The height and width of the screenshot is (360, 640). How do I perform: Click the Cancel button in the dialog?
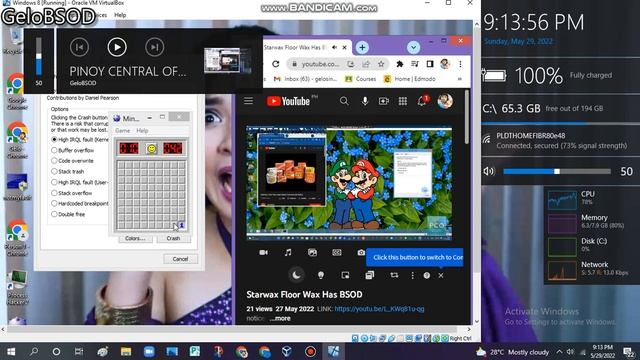point(180,259)
